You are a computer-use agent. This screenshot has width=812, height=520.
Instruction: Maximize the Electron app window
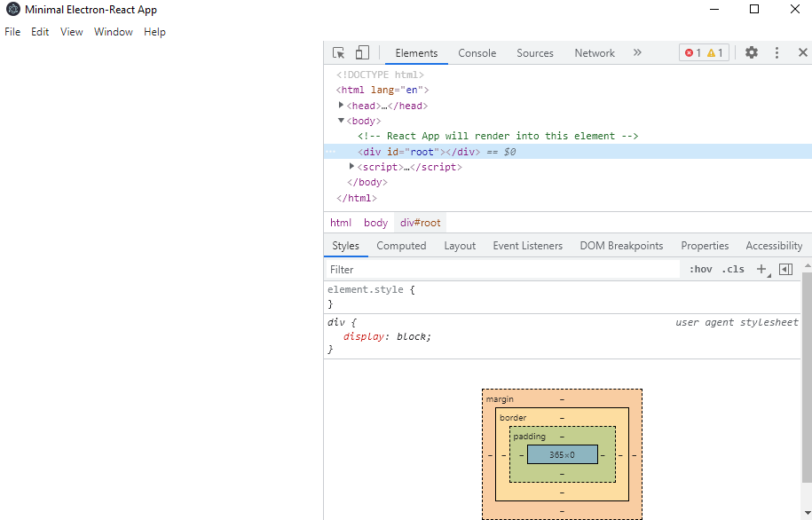pyautogui.click(x=754, y=10)
